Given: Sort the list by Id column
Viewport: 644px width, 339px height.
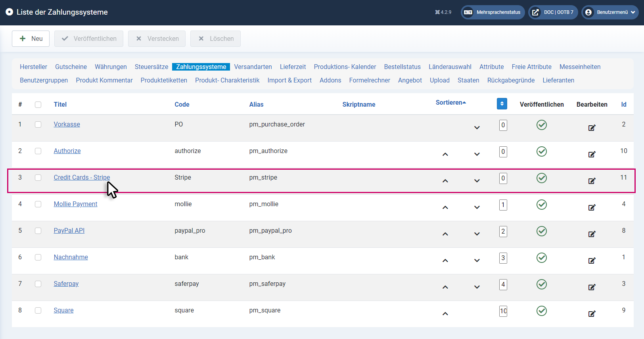Looking at the screenshot, I should point(624,104).
